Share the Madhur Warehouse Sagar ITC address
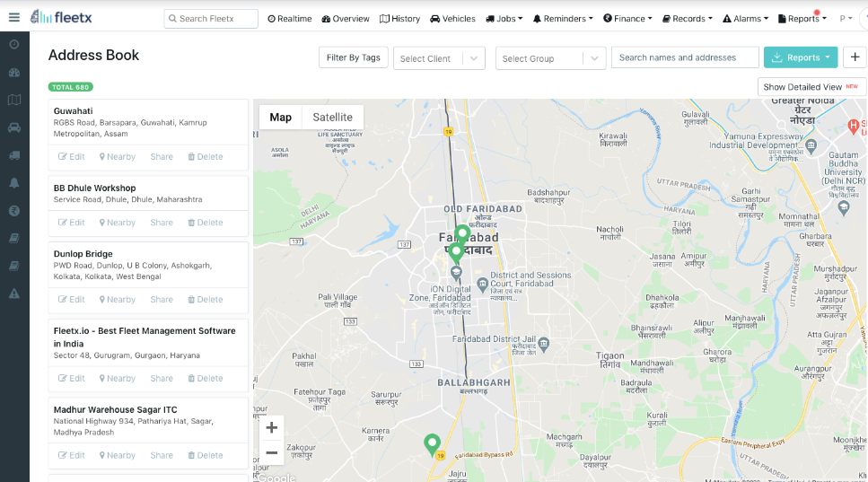 [x=162, y=455]
